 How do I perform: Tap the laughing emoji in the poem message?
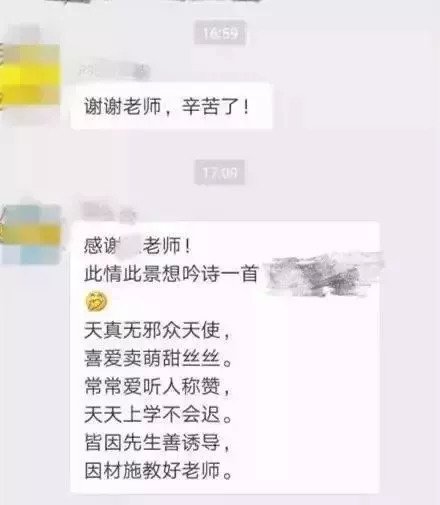click(96, 301)
